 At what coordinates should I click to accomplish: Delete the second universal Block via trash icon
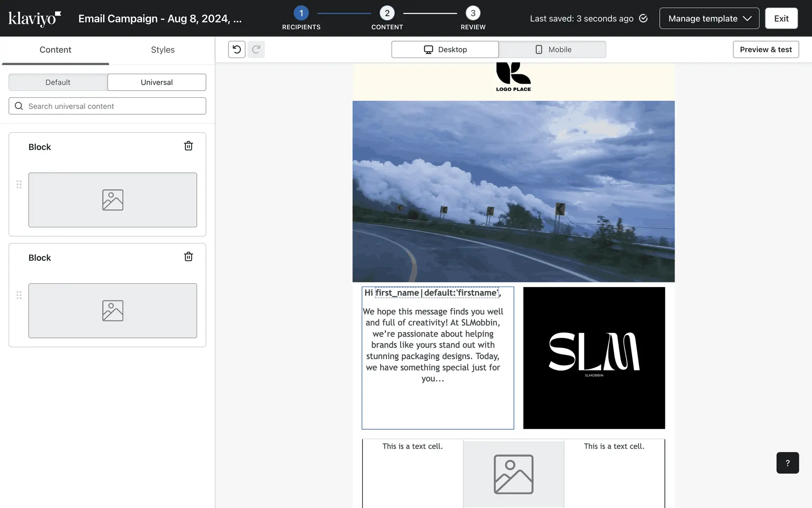188,257
